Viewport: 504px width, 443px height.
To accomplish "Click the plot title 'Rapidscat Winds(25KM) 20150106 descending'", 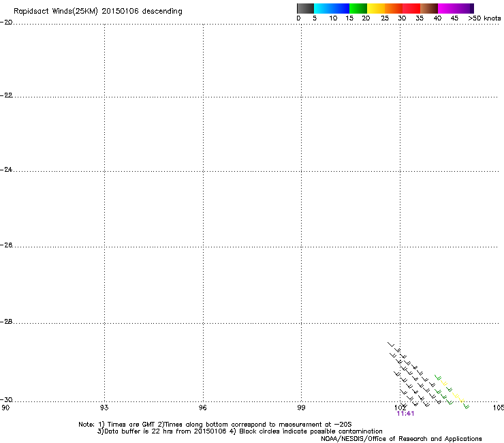I will coord(97,12).
